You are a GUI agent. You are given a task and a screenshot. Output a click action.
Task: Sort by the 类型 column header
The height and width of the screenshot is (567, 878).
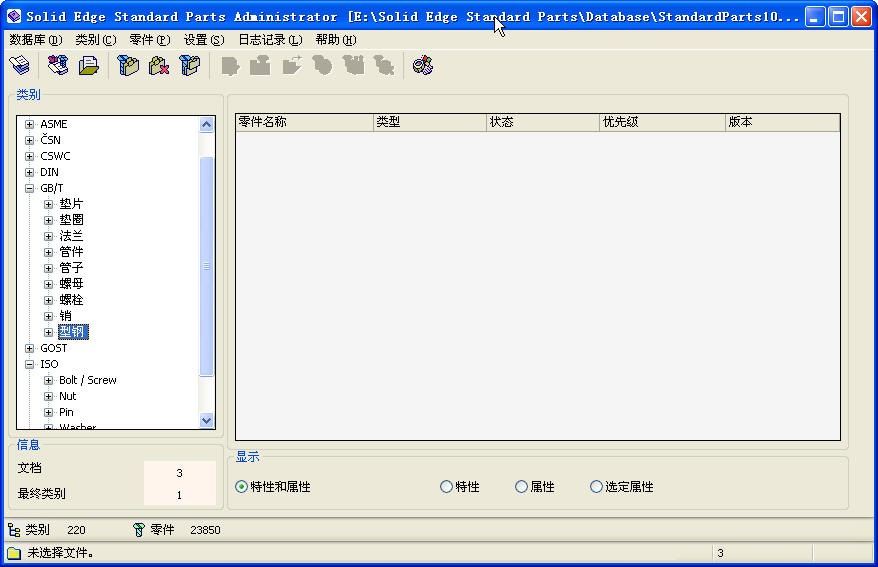coord(430,122)
